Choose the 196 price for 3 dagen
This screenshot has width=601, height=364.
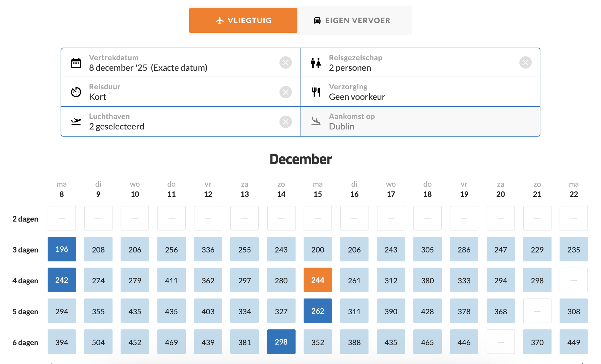(x=62, y=249)
